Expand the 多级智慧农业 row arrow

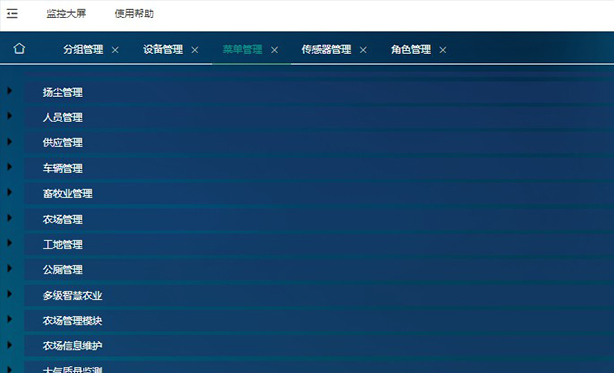10,294
